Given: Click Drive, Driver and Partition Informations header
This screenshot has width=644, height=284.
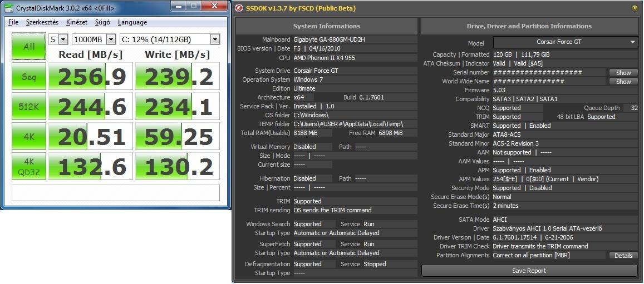Looking at the screenshot, I should click(x=529, y=26).
